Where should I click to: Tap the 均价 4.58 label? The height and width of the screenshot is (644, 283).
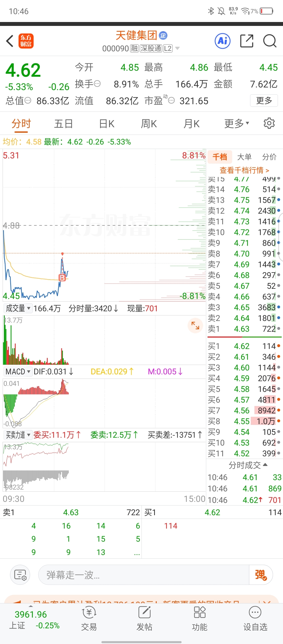pyautogui.click(x=22, y=142)
